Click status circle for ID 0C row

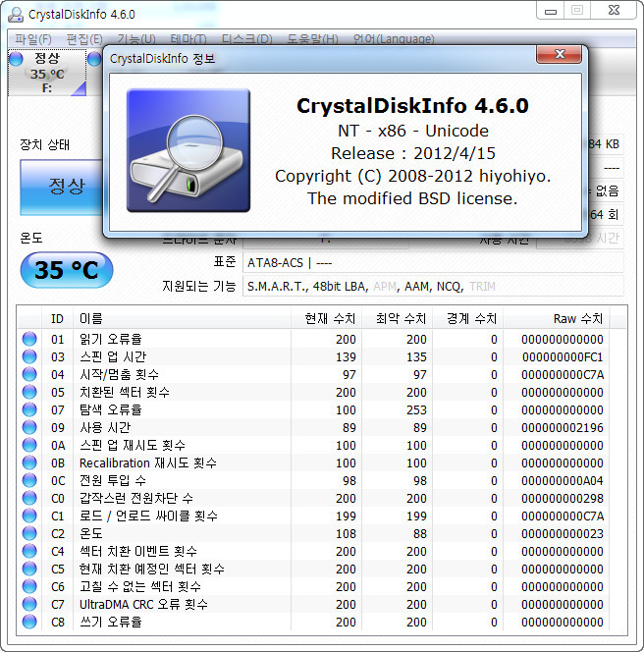click(29, 480)
